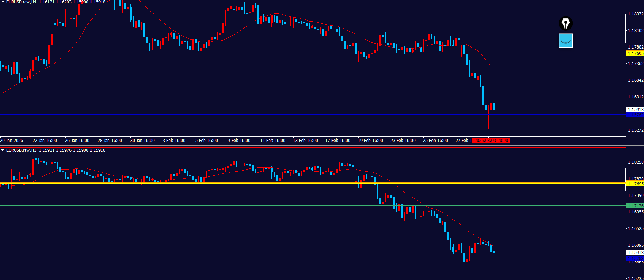Image resolution: width=644 pixels, height=280 pixels.
Task: Select the red 2026.03.03 20:00 date marker
Action: [491, 141]
